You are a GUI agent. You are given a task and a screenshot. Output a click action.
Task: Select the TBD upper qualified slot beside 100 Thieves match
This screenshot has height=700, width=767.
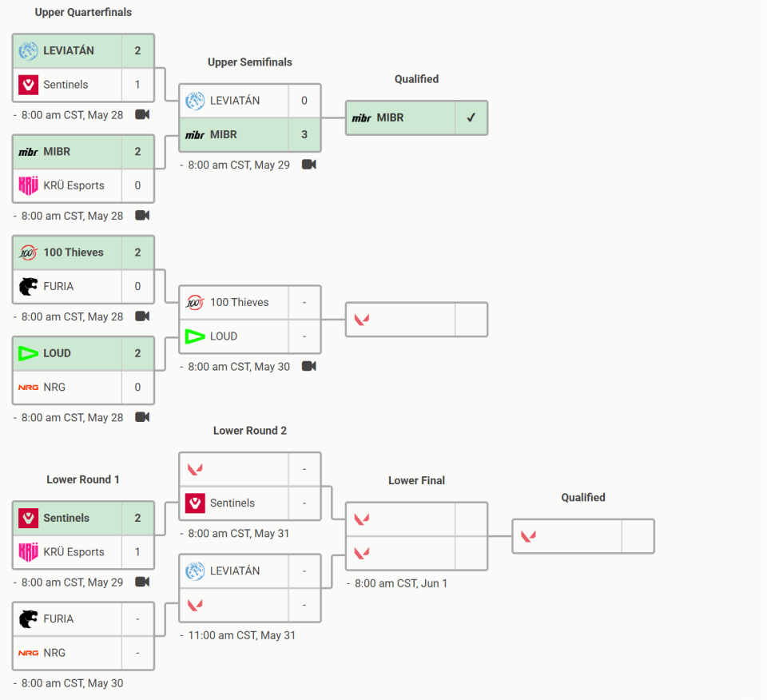pos(417,320)
